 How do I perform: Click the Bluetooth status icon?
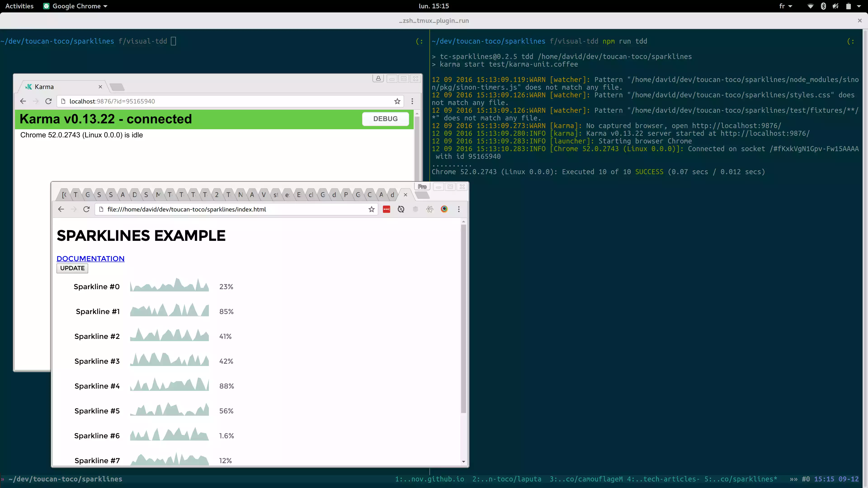pyautogui.click(x=823, y=6)
